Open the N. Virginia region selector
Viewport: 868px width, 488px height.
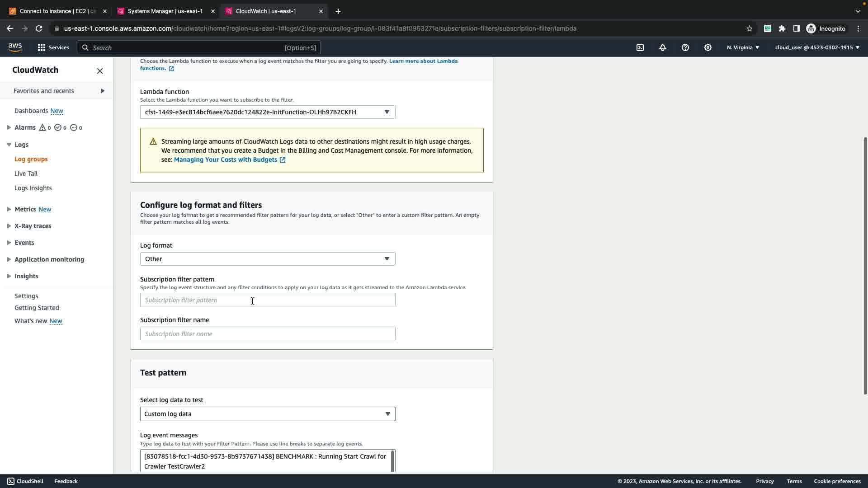(743, 47)
